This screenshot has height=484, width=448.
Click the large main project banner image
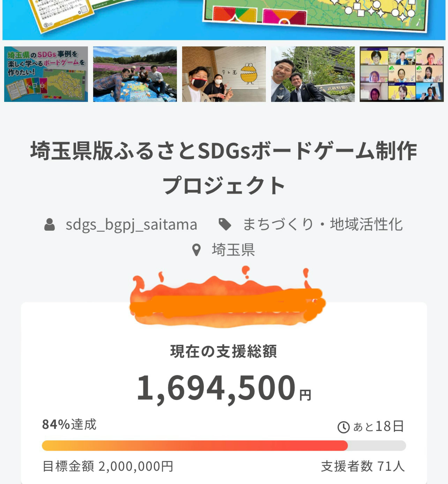(224, 19)
